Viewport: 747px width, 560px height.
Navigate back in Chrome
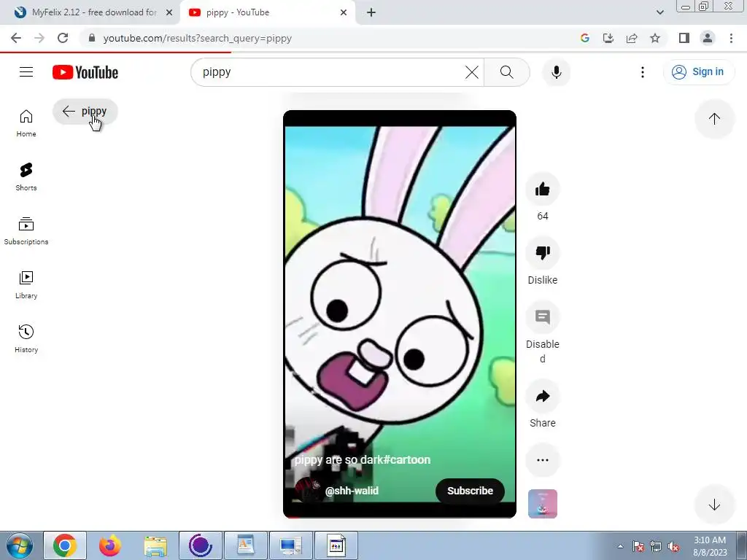coord(16,38)
